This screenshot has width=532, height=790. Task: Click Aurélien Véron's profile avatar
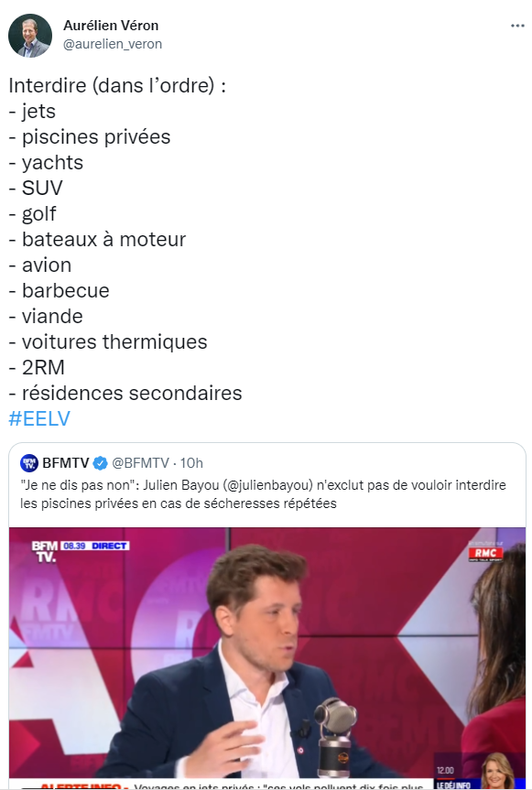pyautogui.click(x=30, y=36)
